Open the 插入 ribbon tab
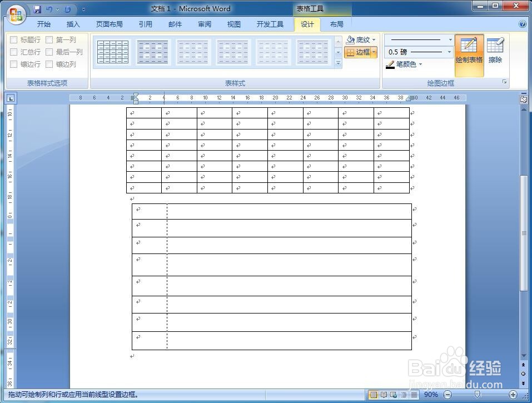 (74, 24)
